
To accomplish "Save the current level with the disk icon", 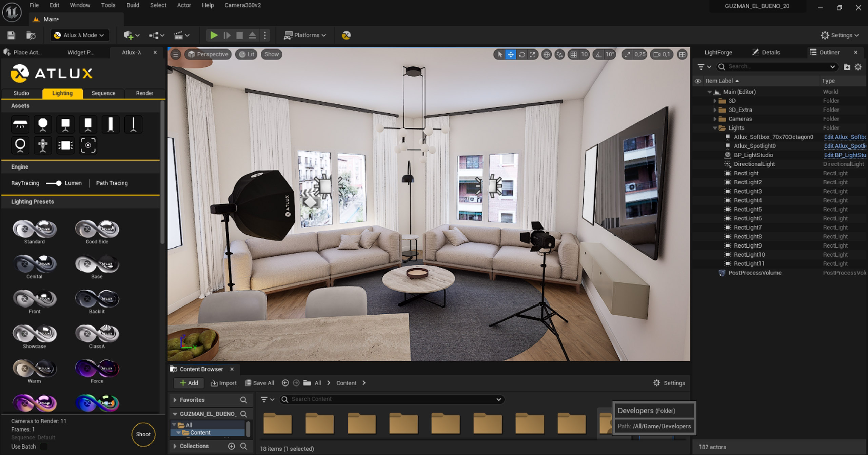I will [11, 35].
